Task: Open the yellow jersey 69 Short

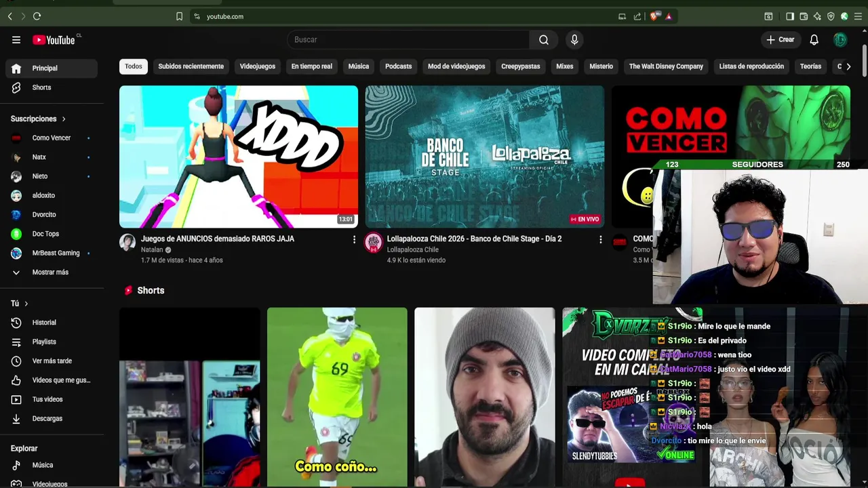Action: point(337,397)
